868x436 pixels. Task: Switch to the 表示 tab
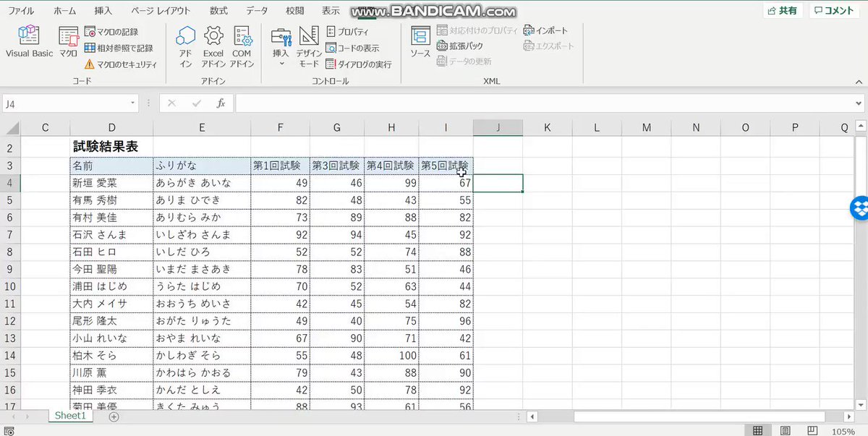click(331, 11)
